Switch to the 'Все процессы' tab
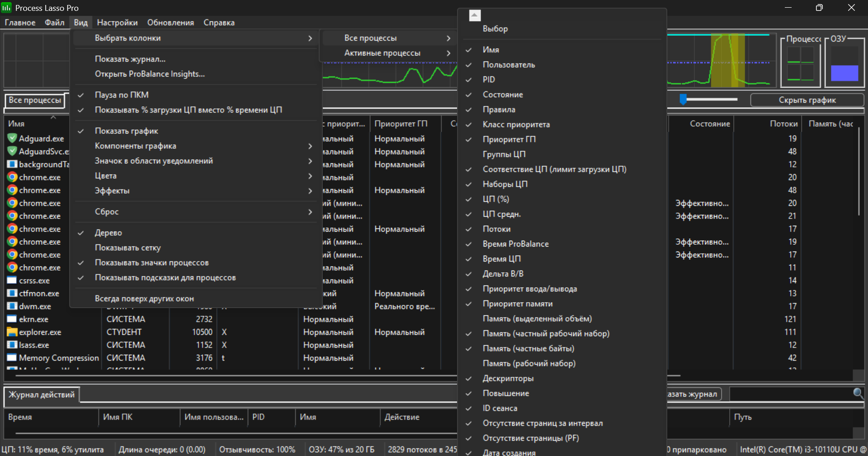The image size is (868, 456). pos(35,100)
